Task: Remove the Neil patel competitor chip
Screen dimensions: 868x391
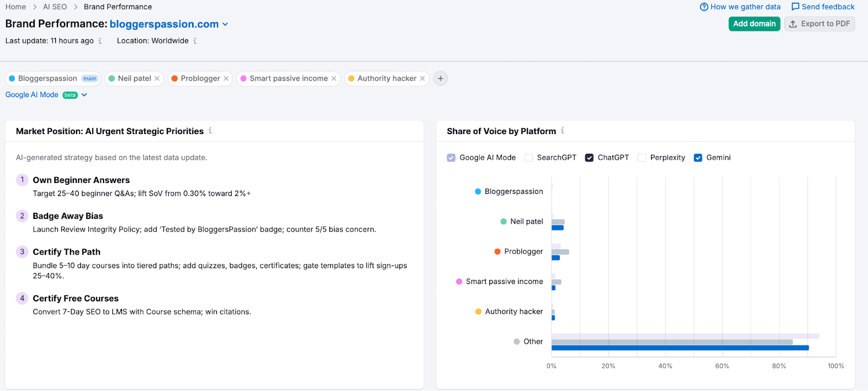Action: point(157,79)
